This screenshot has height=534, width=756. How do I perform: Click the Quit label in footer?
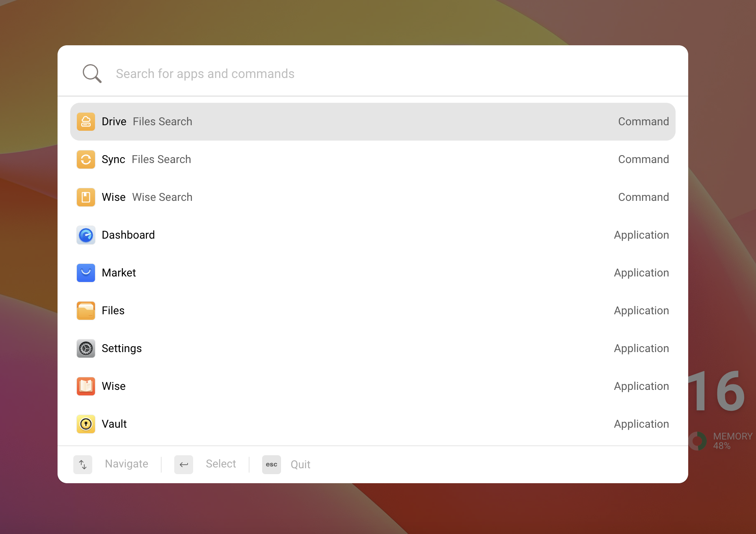300,465
